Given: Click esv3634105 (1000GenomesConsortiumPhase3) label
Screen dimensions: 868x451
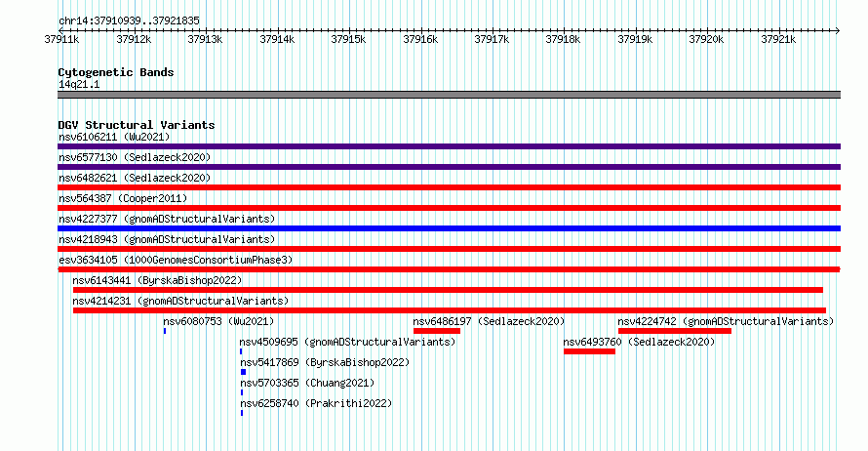Looking at the screenshot, I should tap(176, 260).
